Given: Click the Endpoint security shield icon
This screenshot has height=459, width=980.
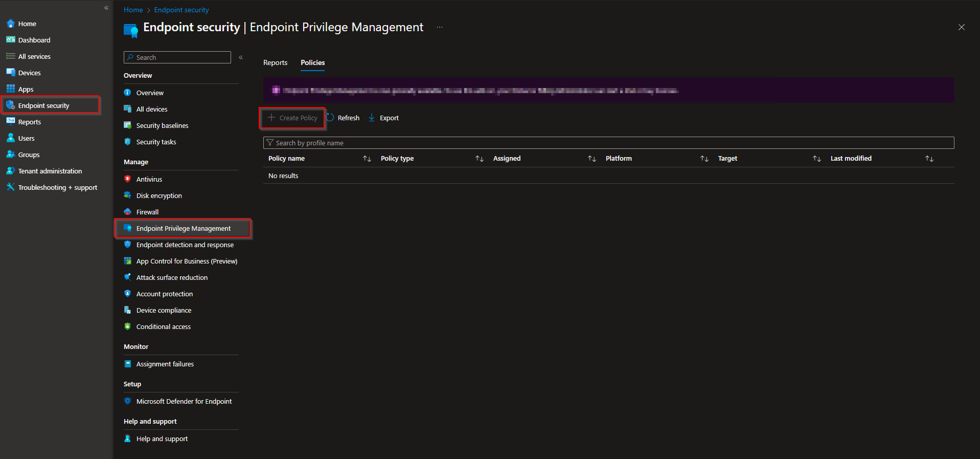Looking at the screenshot, I should tap(10, 105).
